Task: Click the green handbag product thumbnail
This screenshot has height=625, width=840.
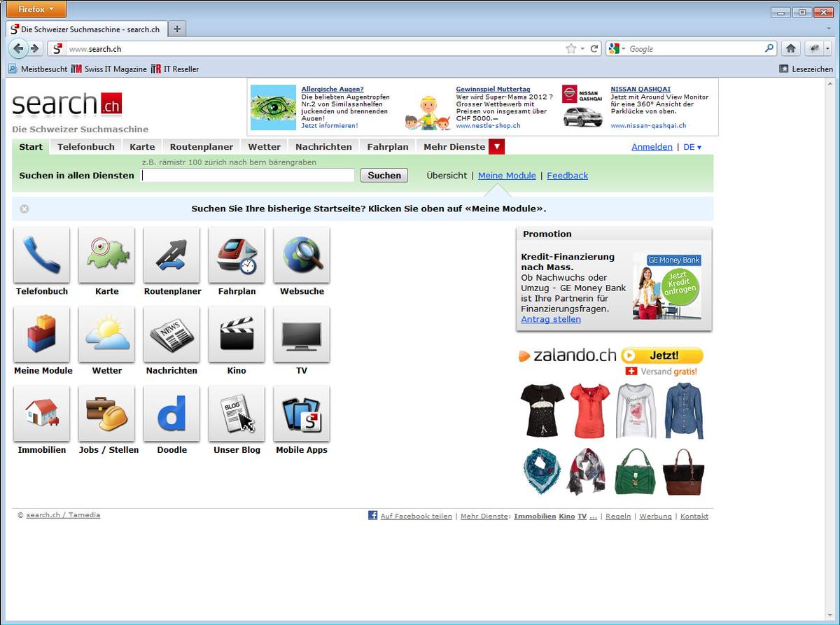Action: (634, 472)
